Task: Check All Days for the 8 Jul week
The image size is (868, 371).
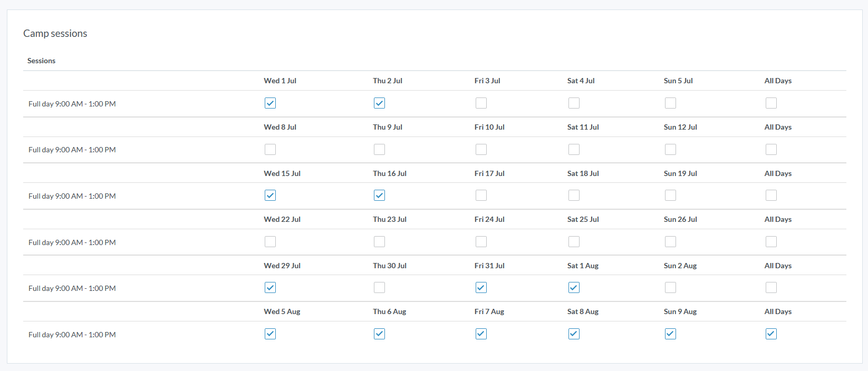Action: pyautogui.click(x=771, y=150)
